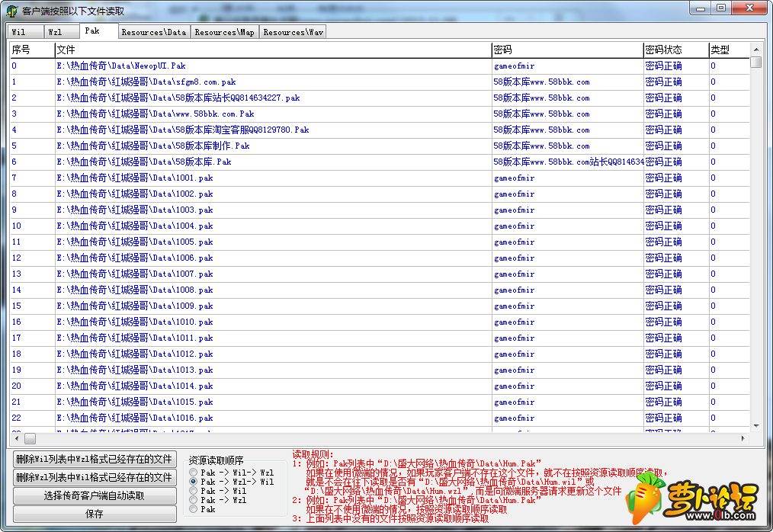773x532 pixels.
Task: Click the horizontal scrollbar thumb
Action: click(x=30, y=438)
